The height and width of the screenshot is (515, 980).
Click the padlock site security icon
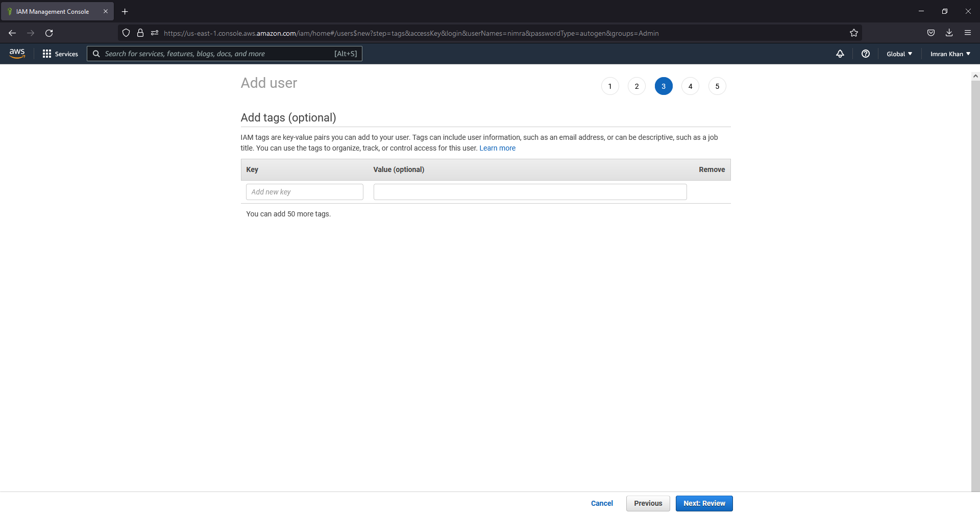pos(140,33)
